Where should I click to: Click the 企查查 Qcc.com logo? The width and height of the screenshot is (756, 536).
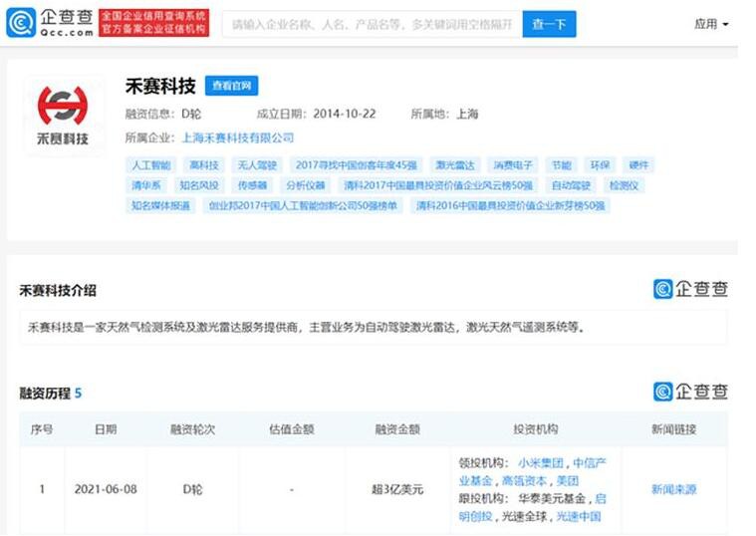[50, 23]
